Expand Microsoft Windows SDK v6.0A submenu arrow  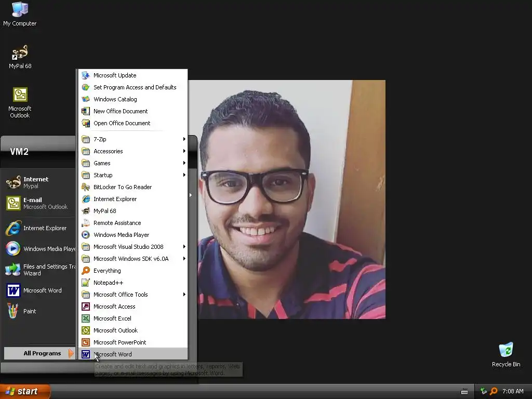184,259
